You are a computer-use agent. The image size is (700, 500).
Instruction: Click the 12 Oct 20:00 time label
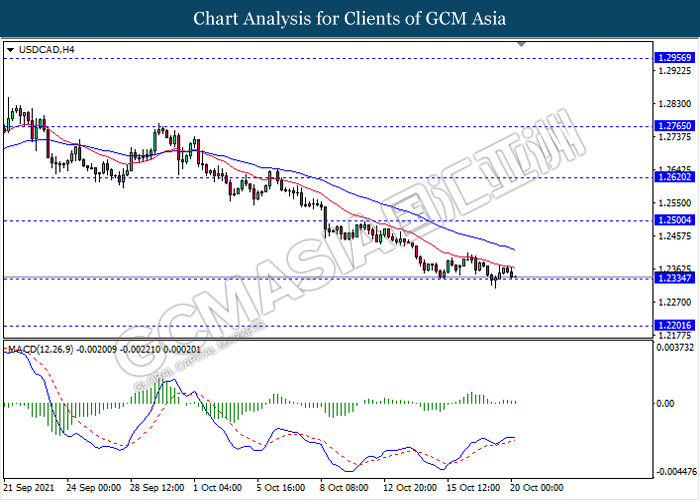(x=410, y=488)
